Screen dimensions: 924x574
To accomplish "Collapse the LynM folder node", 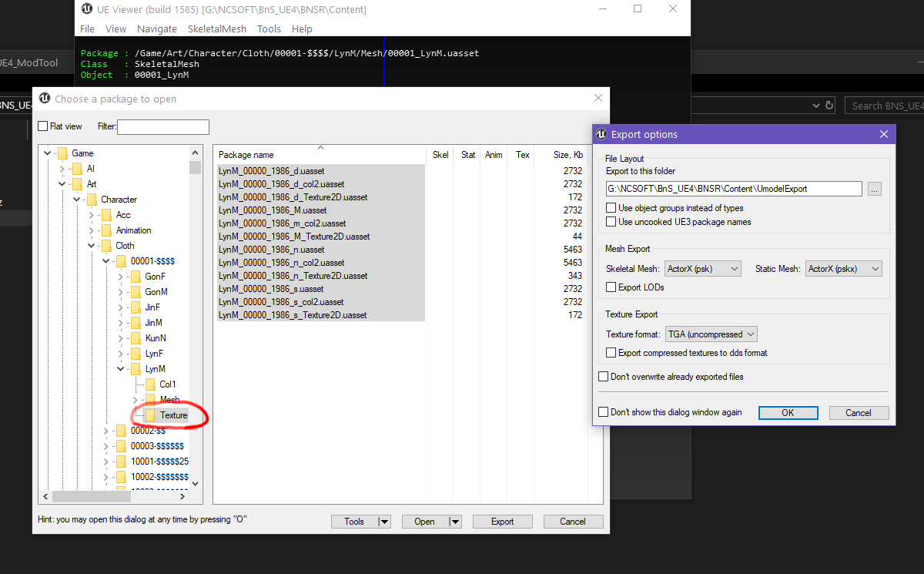I will (x=122, y=369).
